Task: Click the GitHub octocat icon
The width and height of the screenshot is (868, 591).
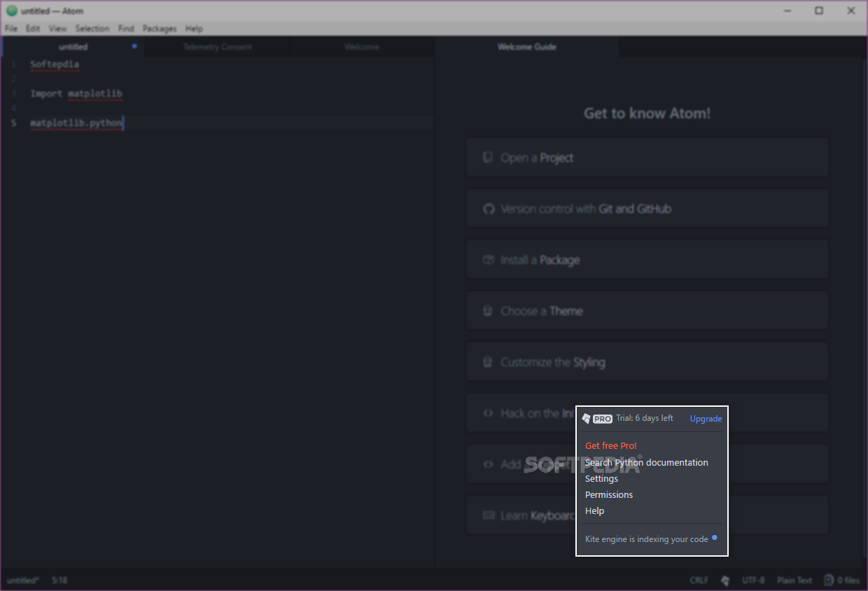Action: point(488,209)
